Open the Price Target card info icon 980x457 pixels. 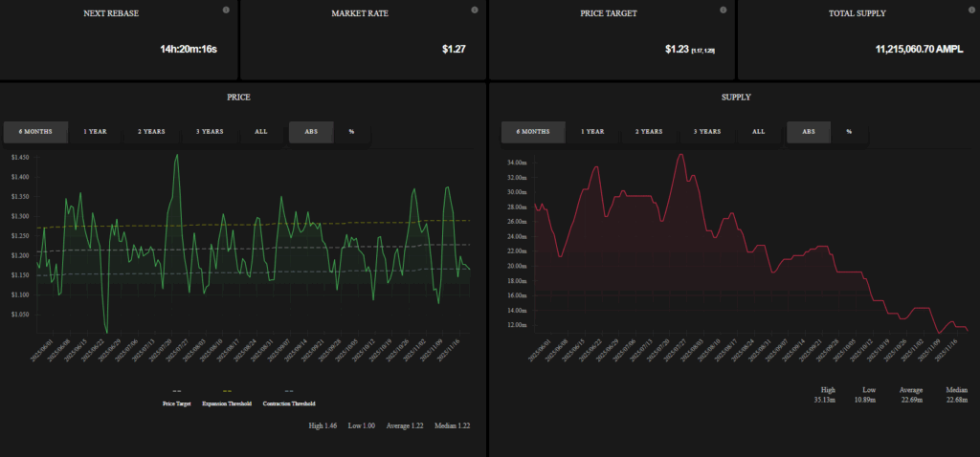point(724,11)
